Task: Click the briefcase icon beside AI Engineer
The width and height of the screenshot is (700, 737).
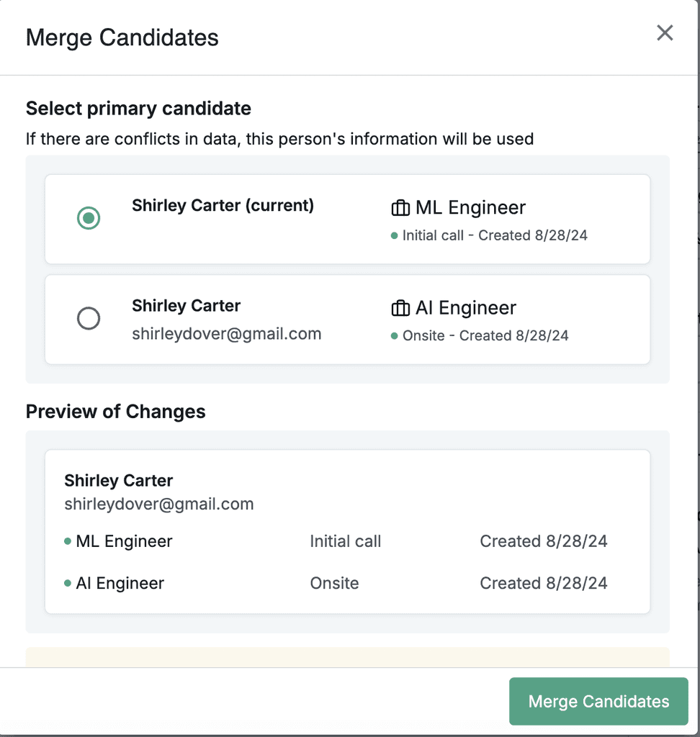Action: click(400, 308)
